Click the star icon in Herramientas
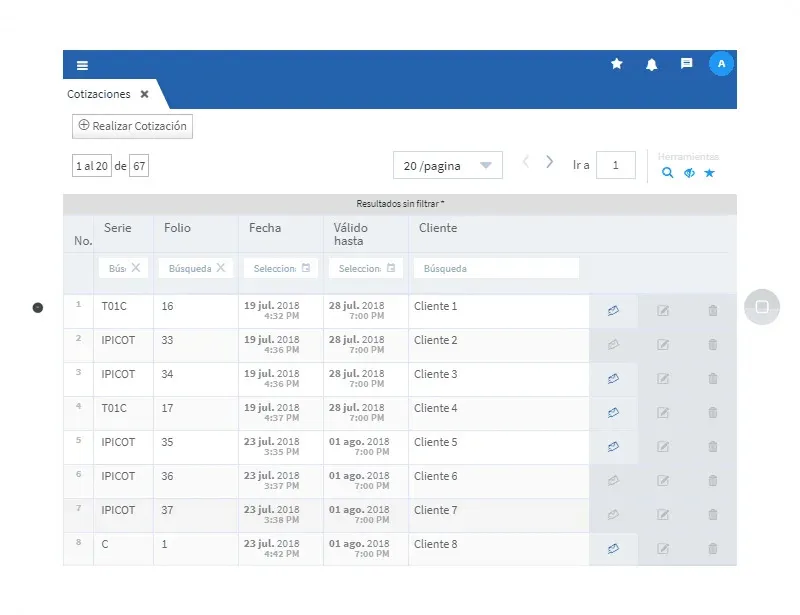800x615 pixels. (x=710, y=172)
